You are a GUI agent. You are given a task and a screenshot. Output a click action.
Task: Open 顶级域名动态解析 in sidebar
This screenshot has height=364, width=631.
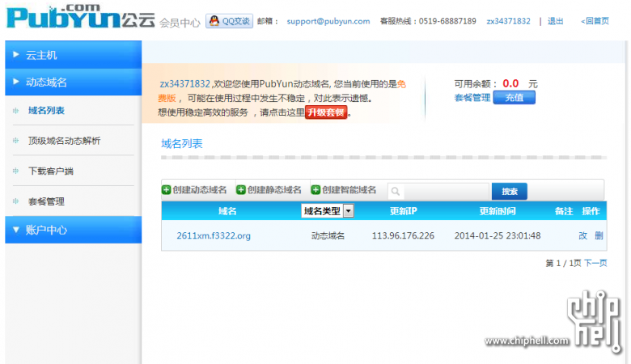point(65,141)
